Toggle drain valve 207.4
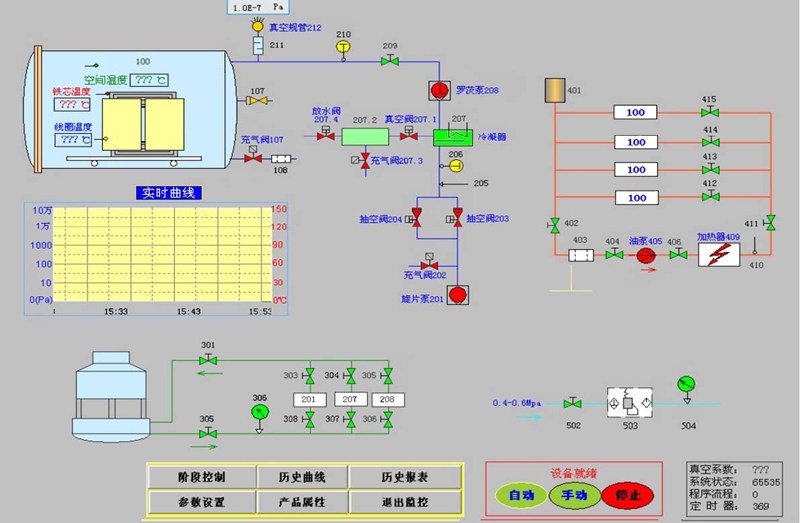Screen dimensions: 800x523 click(326, 135)
